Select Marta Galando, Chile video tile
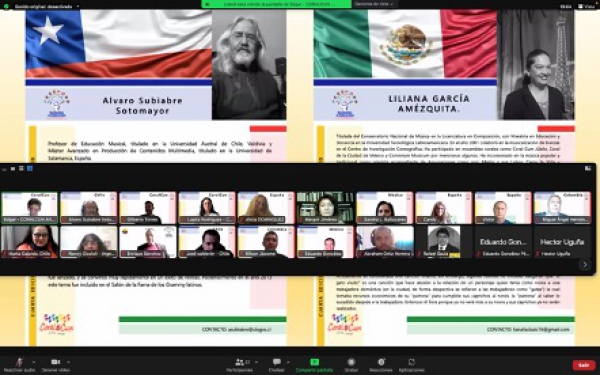 [x=29, y=242]
